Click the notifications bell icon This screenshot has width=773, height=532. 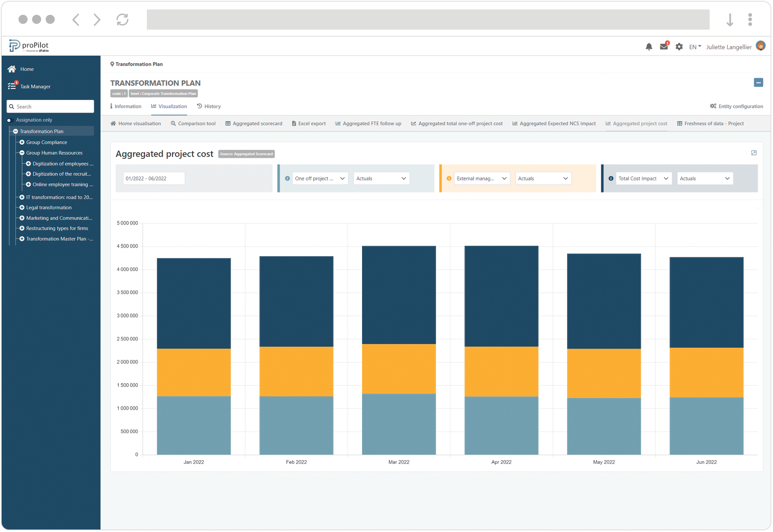click(x=649, y=47)
